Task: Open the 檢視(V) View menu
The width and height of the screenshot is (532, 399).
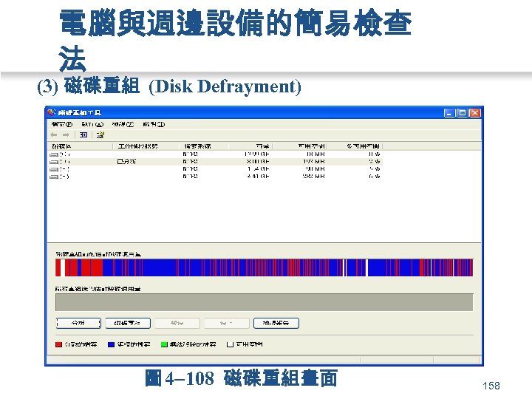Action: 123,124
